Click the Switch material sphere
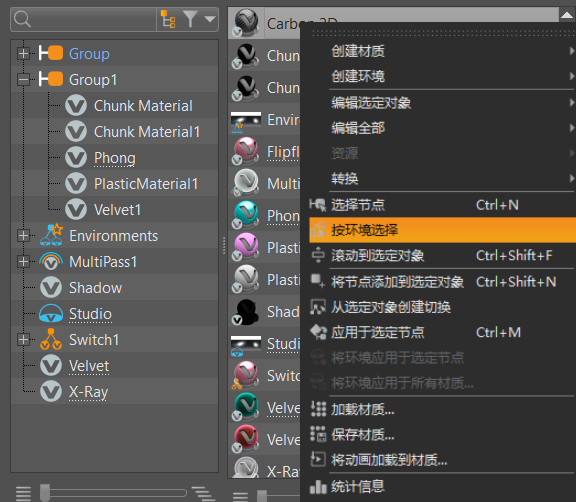576x502 pixels. (246, 375)
